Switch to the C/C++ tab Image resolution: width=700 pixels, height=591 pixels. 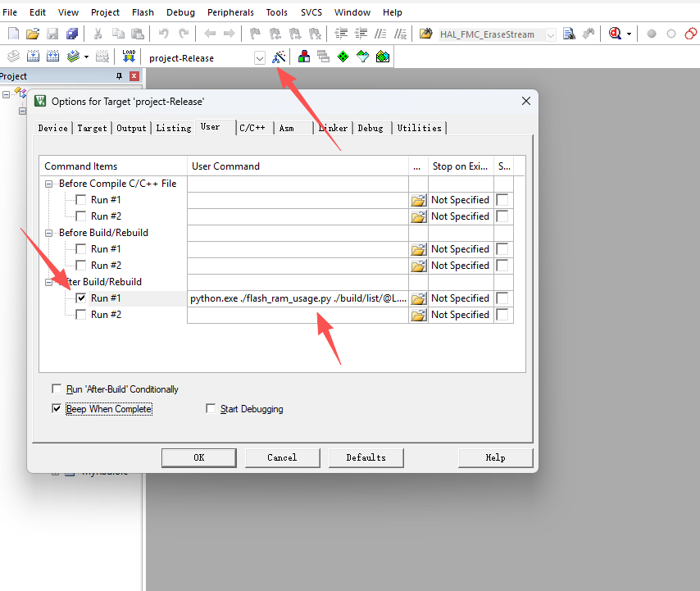point(252,128)
